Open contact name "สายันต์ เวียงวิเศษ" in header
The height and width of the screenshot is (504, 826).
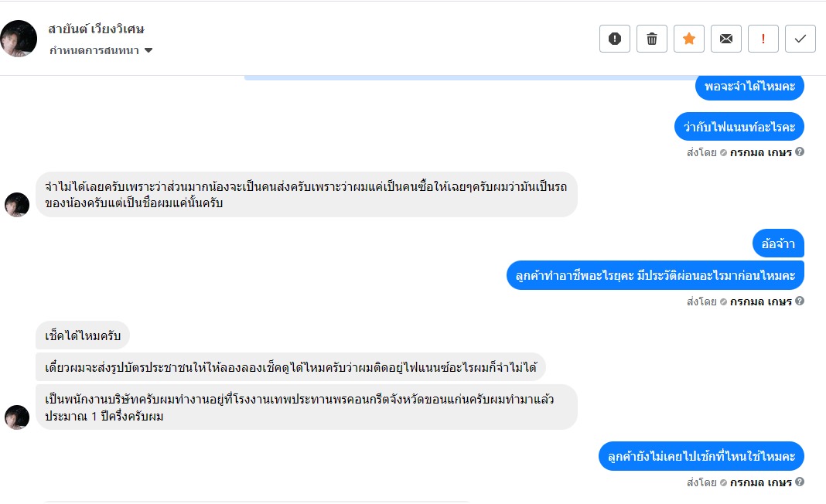coord(97,29)
